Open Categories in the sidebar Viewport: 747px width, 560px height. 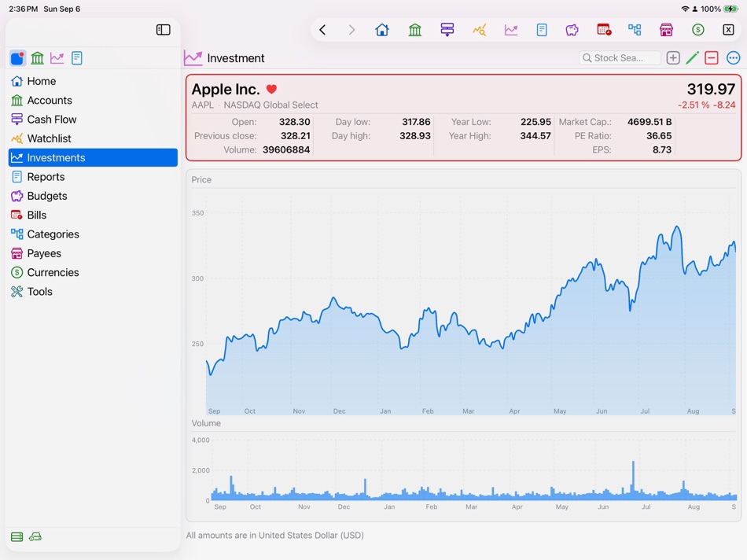coord(93,234)
